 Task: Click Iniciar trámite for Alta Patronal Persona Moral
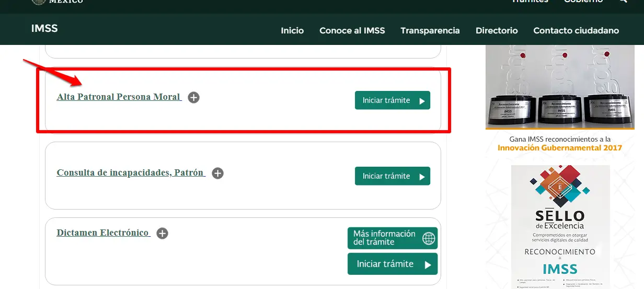(393, 100)
